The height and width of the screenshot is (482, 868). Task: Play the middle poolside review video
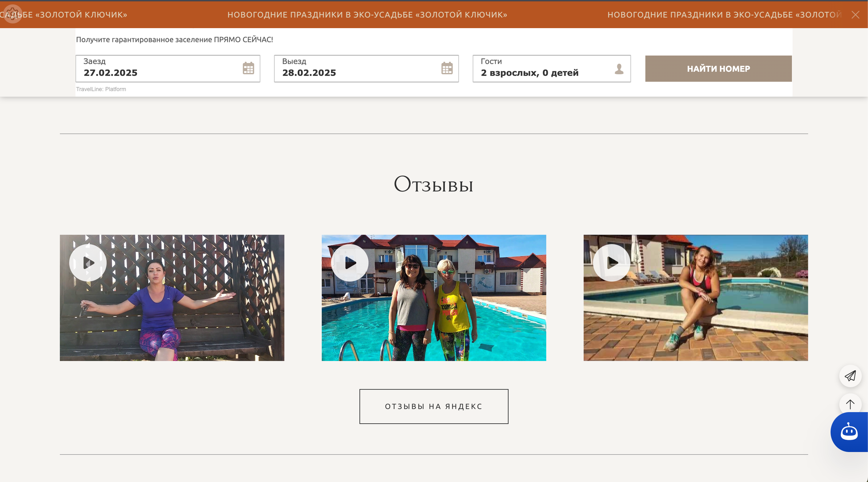coord(350,263)
